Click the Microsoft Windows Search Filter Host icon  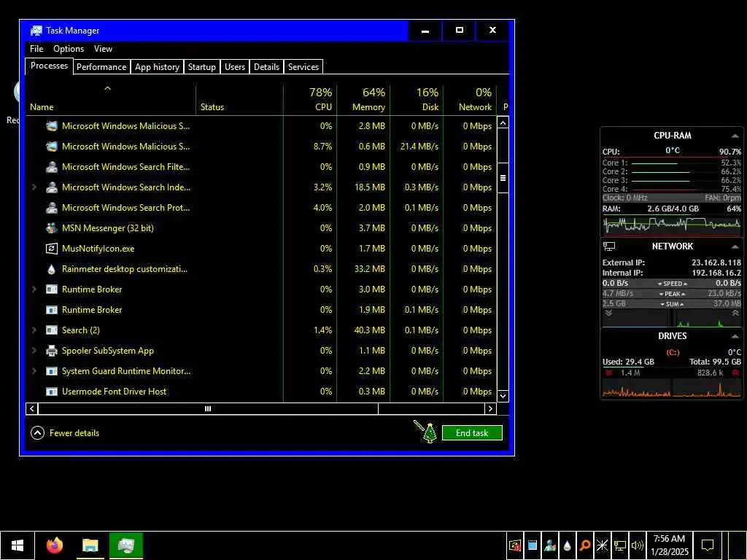(52, 167)
